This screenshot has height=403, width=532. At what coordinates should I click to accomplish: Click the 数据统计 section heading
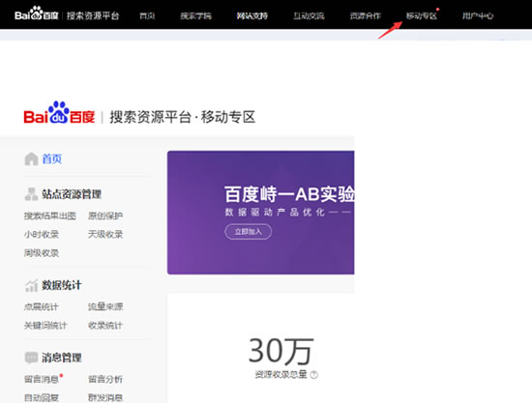click(x=61, y=285)
